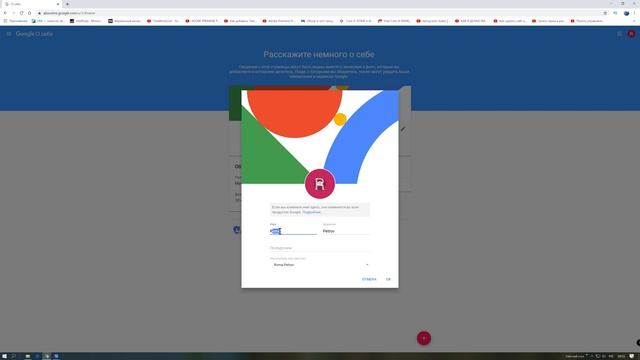The height and width of the screenshot is (360, 640).
Task: Open the browser home page icon
Action: tap(29, 13)
